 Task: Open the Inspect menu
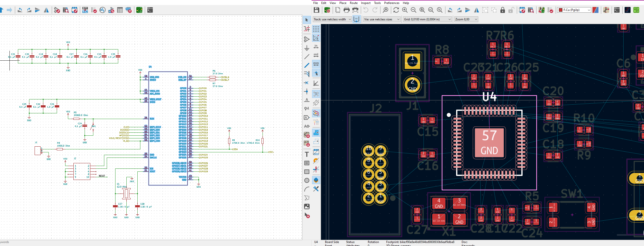366,3
